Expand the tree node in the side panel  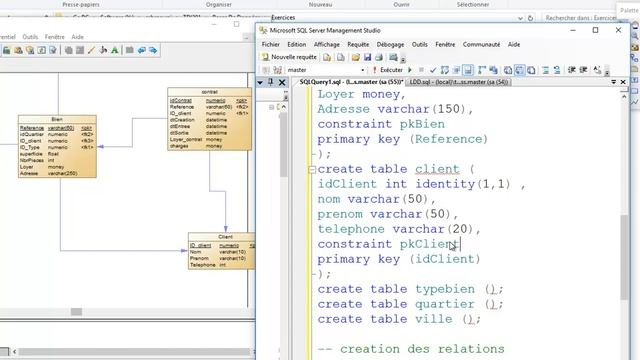point(271,107)
